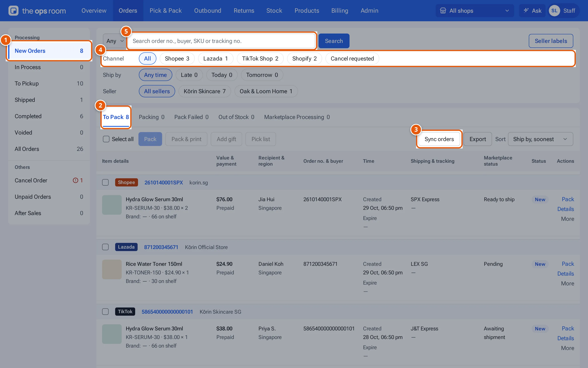588x368 pixels.
Task: Click More for the Jia Hui order
Action: pyautogui.click(x=567, y=219)
